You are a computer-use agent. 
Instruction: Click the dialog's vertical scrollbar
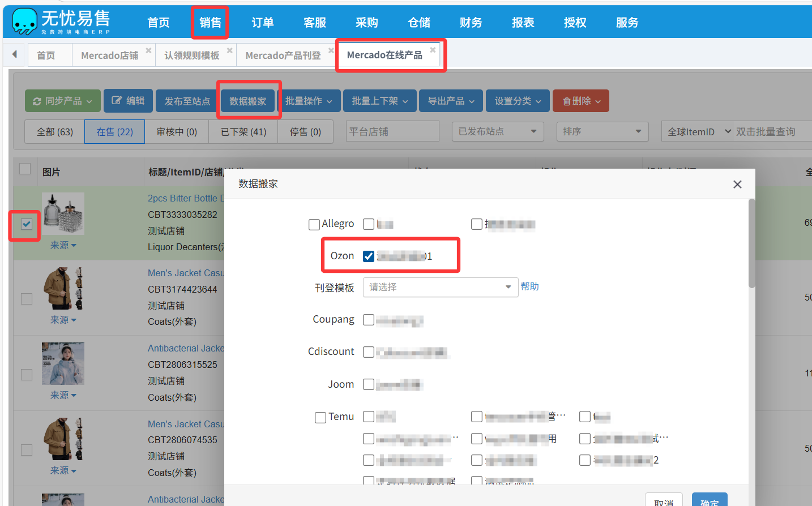point(751,243)
